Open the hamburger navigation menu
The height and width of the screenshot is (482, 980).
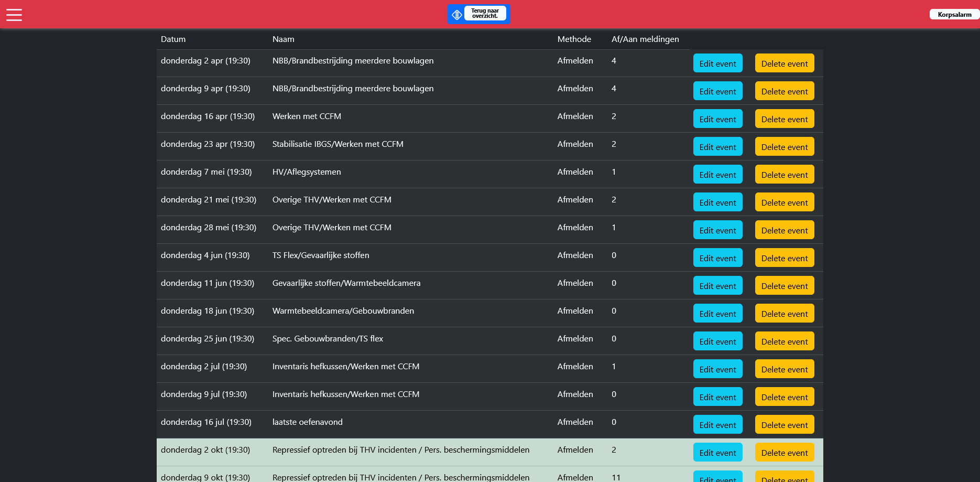click(x=14, y=14)
